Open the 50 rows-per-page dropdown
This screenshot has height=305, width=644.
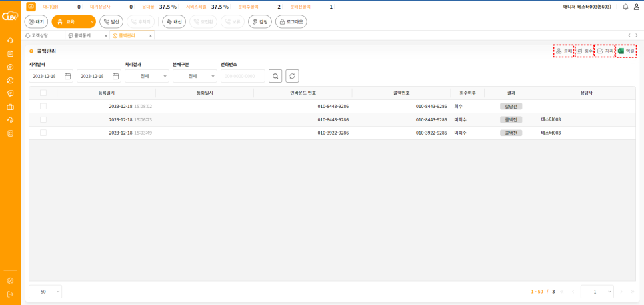click(45, 292)
